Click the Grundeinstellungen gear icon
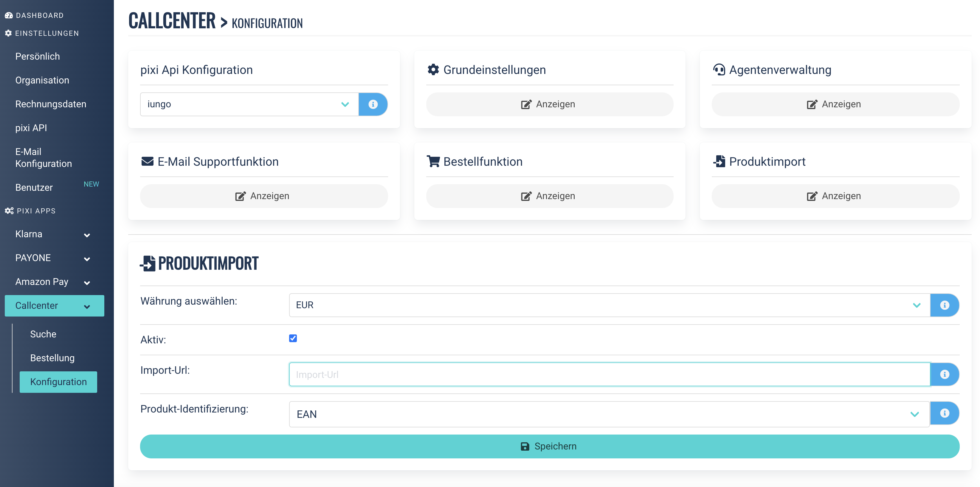 [433, 70]
